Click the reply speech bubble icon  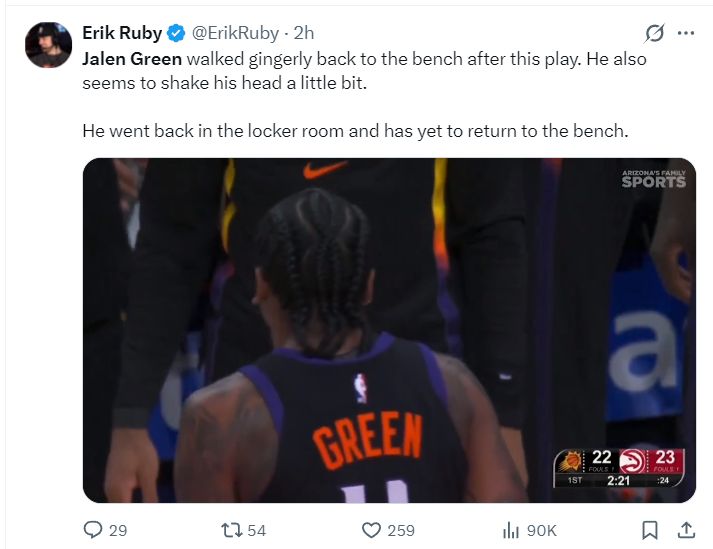(x=93, y=530)
